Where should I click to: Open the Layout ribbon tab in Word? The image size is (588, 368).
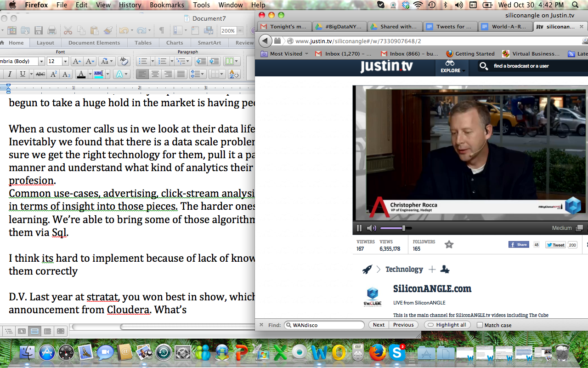tap(45, 43)
